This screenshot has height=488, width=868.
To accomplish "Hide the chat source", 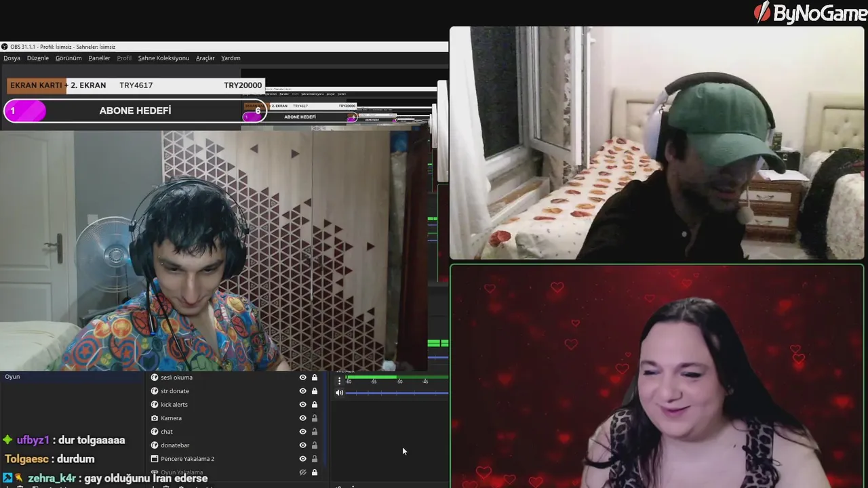I will (x=303, y=432).
